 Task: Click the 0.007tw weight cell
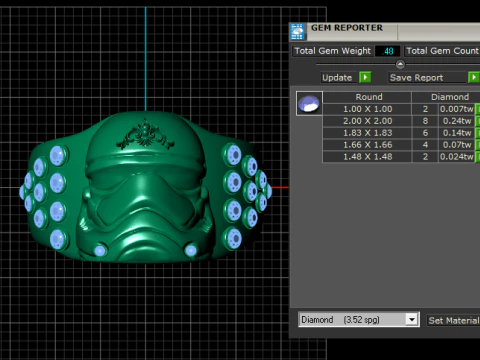(x=456, y=109)
